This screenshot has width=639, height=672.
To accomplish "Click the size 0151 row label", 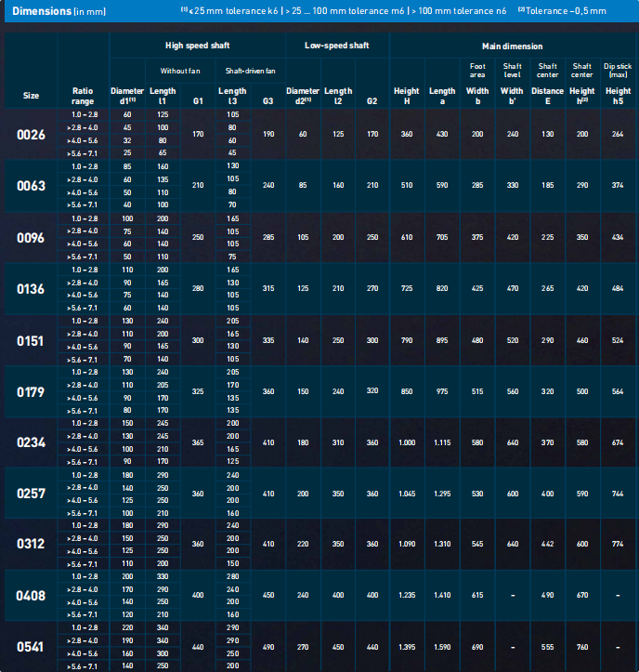I will 31,340.
